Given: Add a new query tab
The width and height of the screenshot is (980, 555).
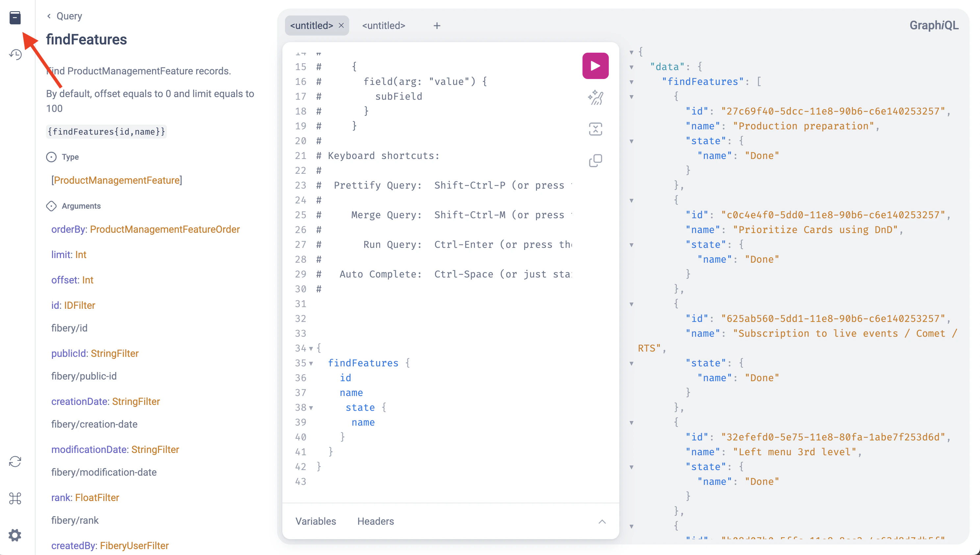Looking at the screenshot, I should coord(437,26).
